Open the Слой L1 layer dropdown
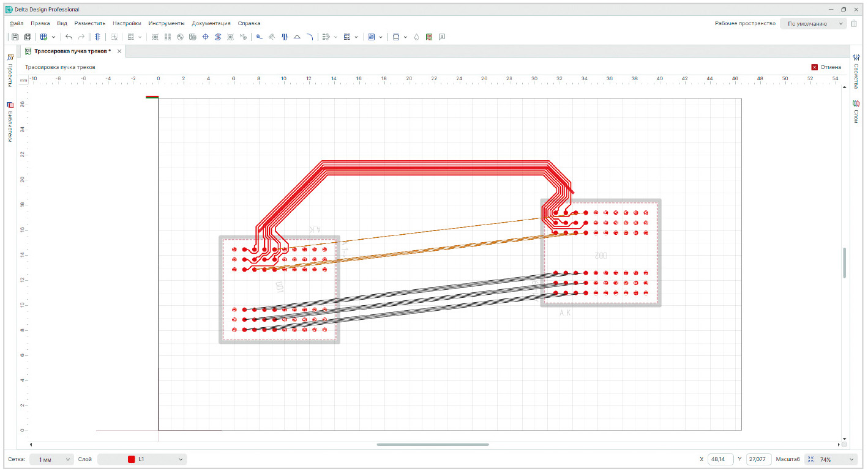Viewport: 868px width, 474px height. (142, 459)
